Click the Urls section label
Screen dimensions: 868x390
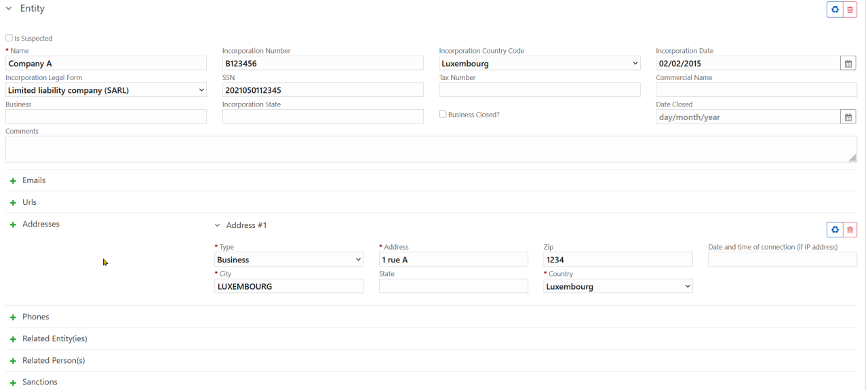29,203
